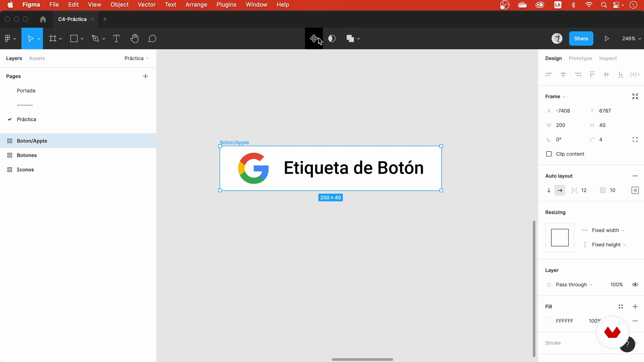Select the Move tool
Image resolution: width=644 pixels, height=362 pixels.
pyautogui.click(x=30, y=39)
